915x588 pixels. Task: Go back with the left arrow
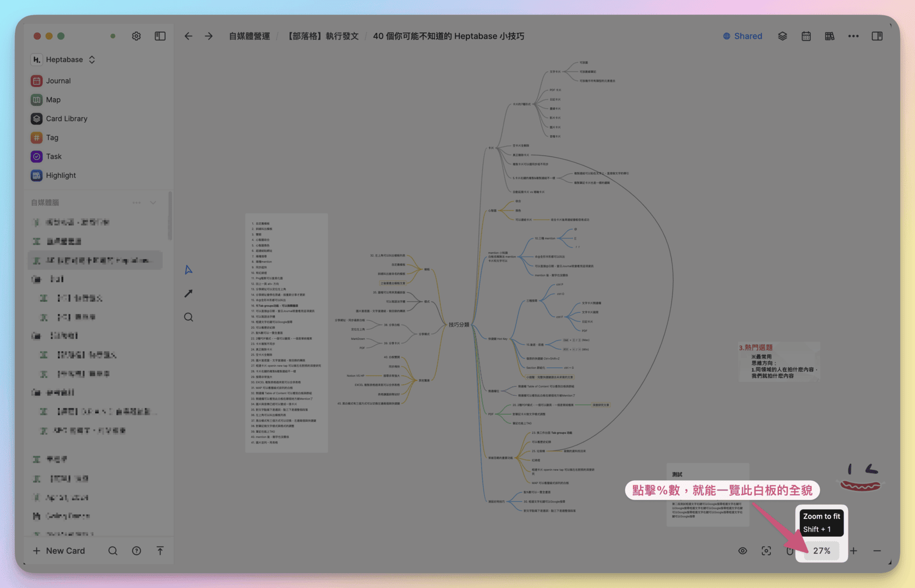pyautogui.click(x=188, y=36)
